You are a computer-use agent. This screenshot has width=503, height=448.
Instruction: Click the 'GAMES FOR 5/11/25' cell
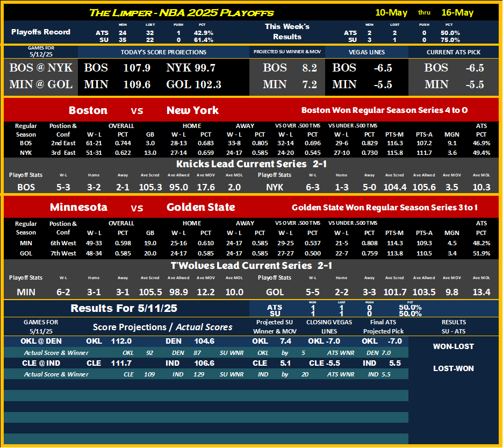point(41,326)
